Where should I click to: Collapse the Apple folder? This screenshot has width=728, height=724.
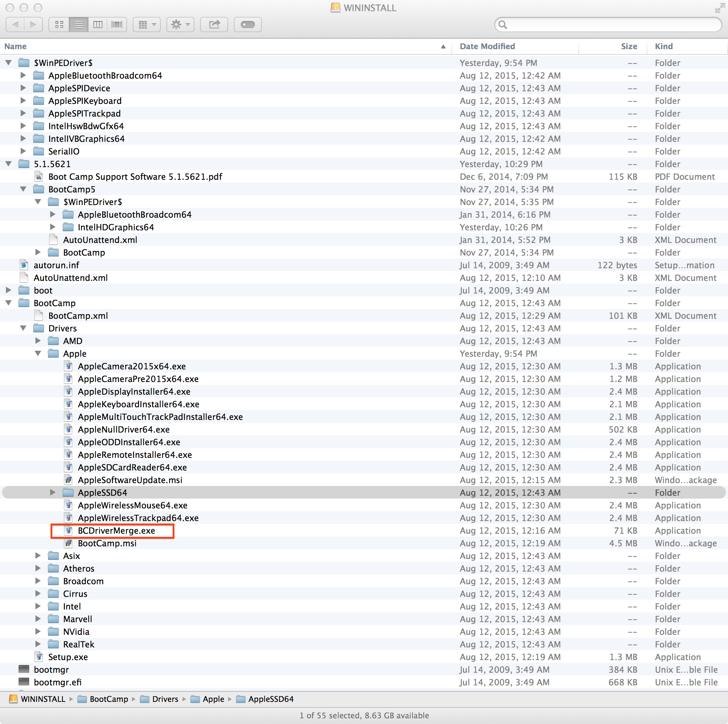tap(38, 354)
